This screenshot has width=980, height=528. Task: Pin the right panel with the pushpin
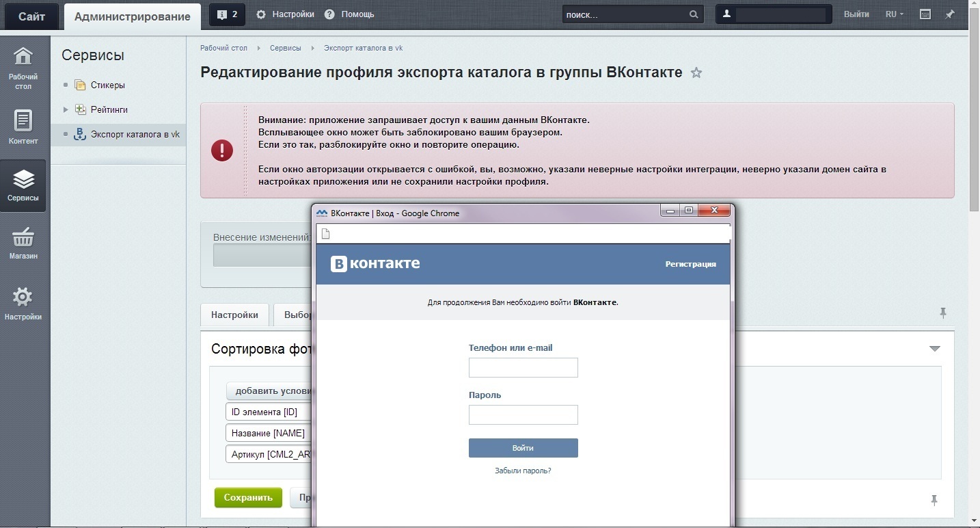[944, 313]
